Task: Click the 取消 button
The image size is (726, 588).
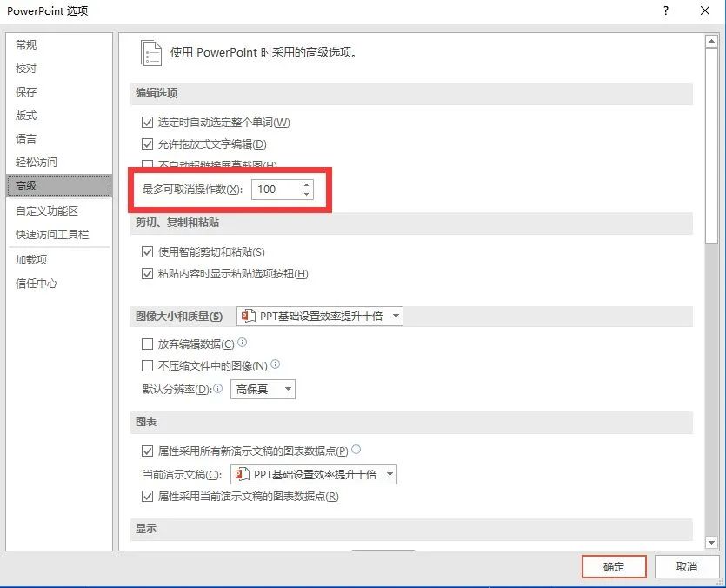Action: [687, 566]
